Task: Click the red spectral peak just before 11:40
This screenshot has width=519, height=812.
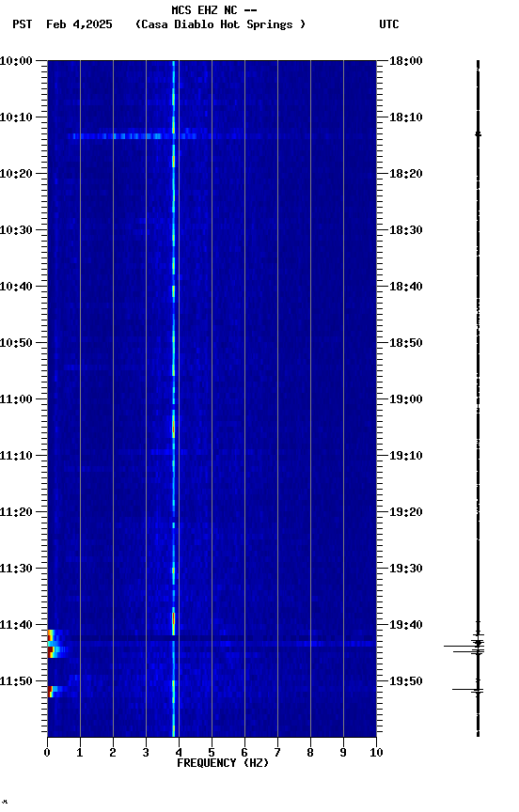Action: [x=174, y=618]
